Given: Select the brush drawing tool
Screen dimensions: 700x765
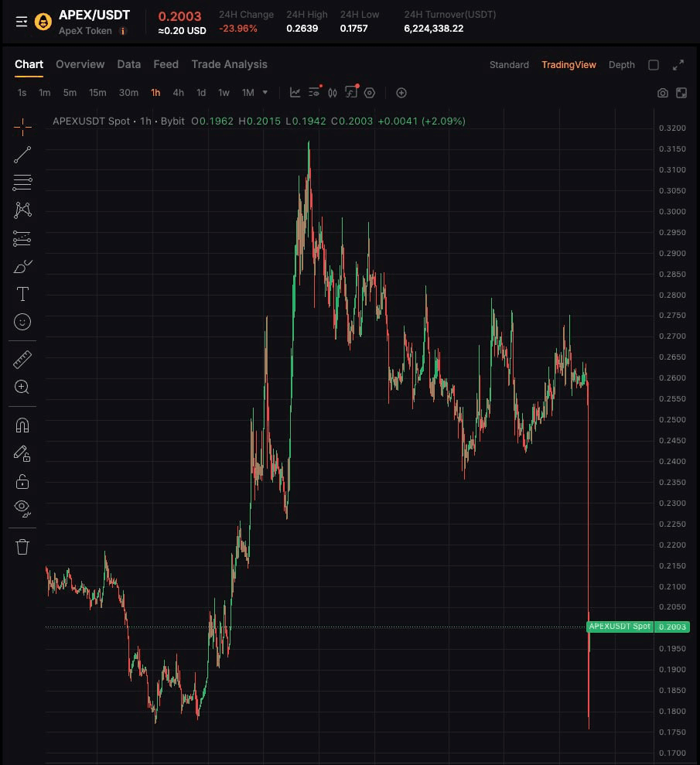Looking at the screenshot, I should [22, 266].
